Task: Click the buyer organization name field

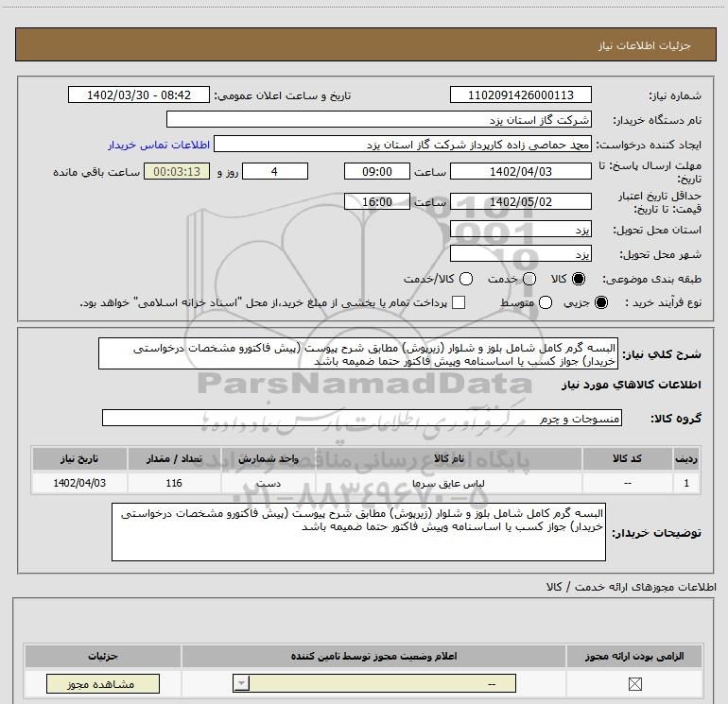Action: click(x=379, y=120)
